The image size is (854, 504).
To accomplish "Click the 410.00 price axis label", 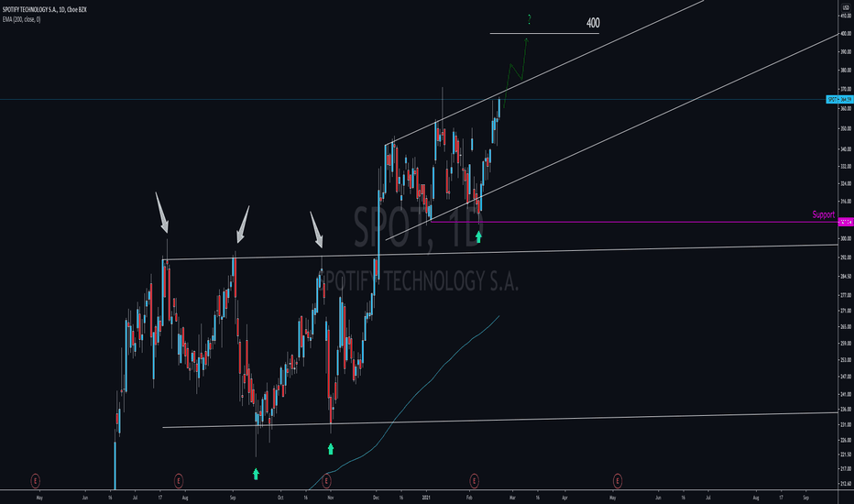I will click(x=846, y=16).
